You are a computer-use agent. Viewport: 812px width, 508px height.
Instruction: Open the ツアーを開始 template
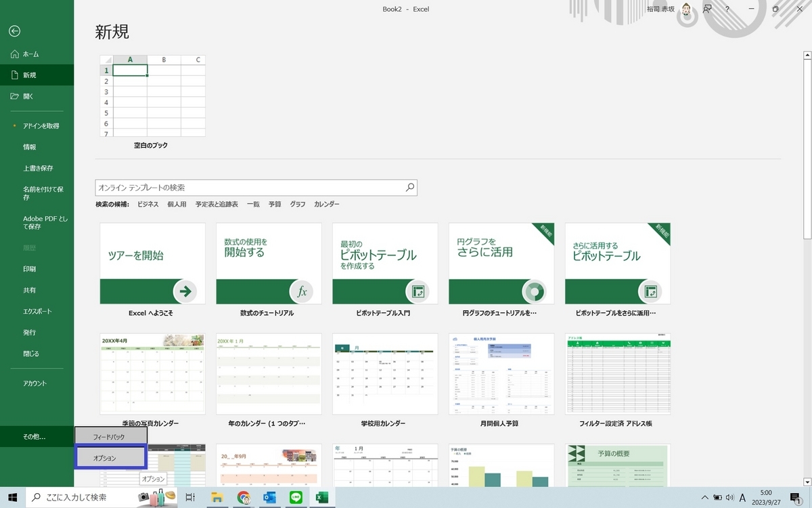tap(152, 263)
